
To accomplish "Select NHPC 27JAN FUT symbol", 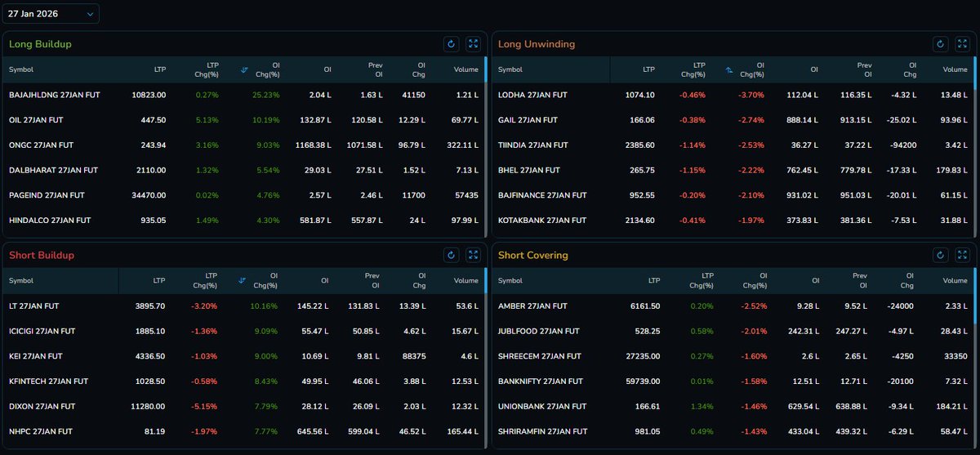I will pos(41,431).
